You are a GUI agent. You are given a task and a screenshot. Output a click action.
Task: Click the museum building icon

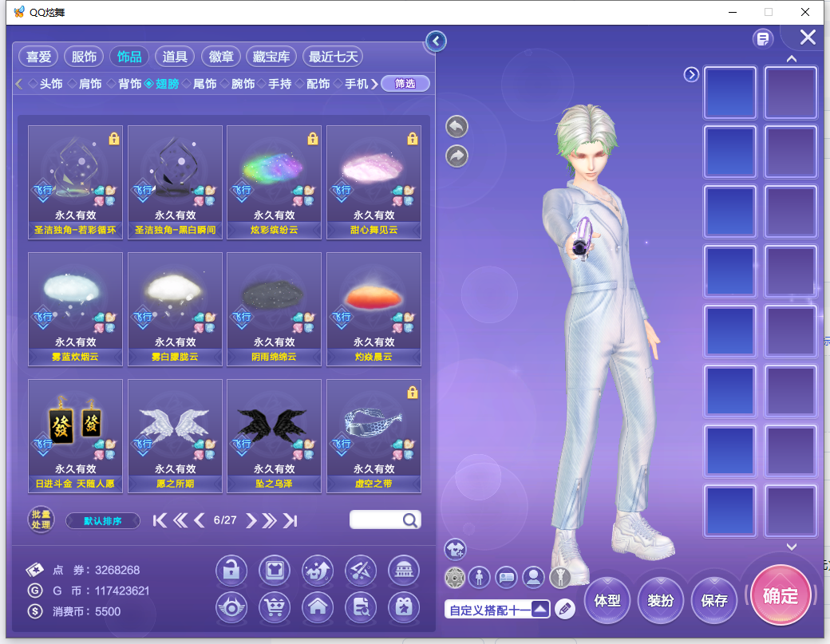404,571
